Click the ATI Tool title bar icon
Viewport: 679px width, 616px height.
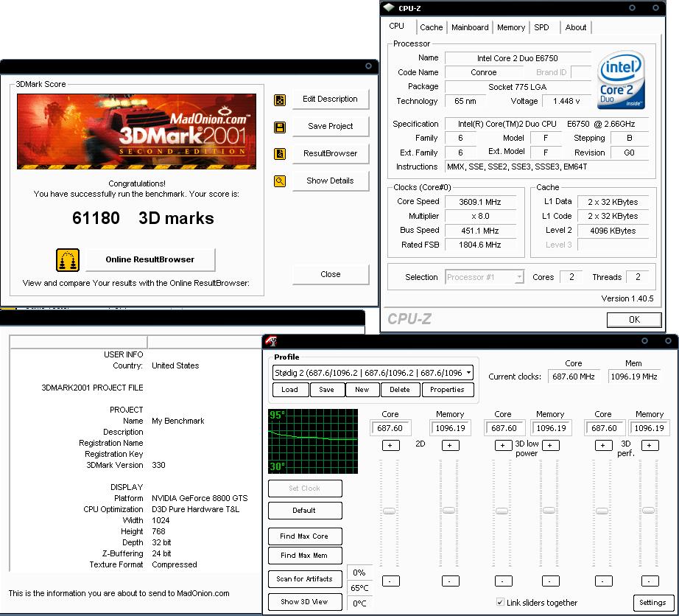(272, 341)
